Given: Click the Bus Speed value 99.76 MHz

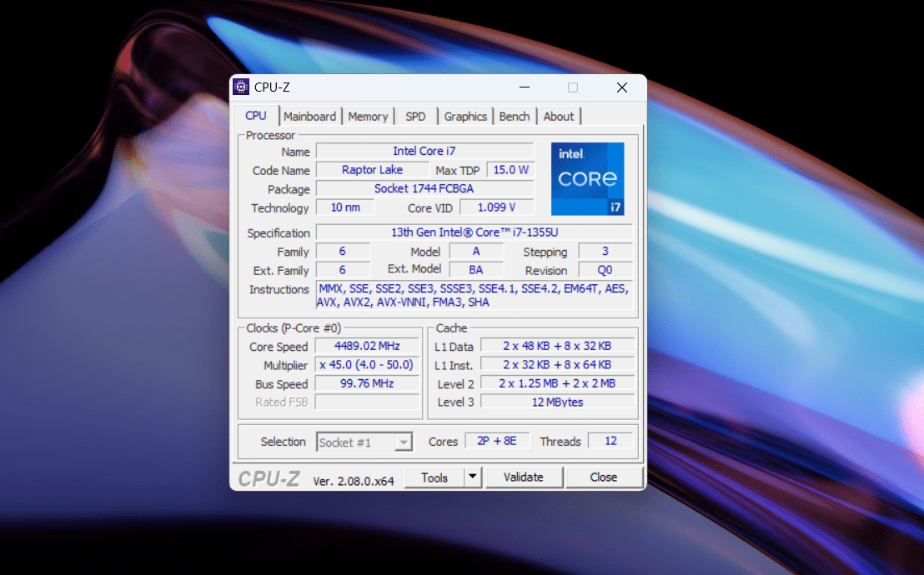Looking at the screenshot, I should pyautogui.click(x=367, y=383).
